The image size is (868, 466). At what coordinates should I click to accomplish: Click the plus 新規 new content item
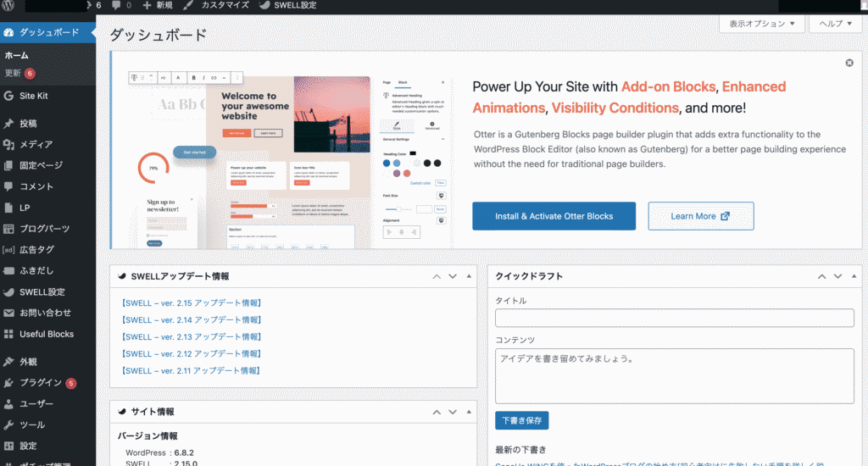coord(159,5)
